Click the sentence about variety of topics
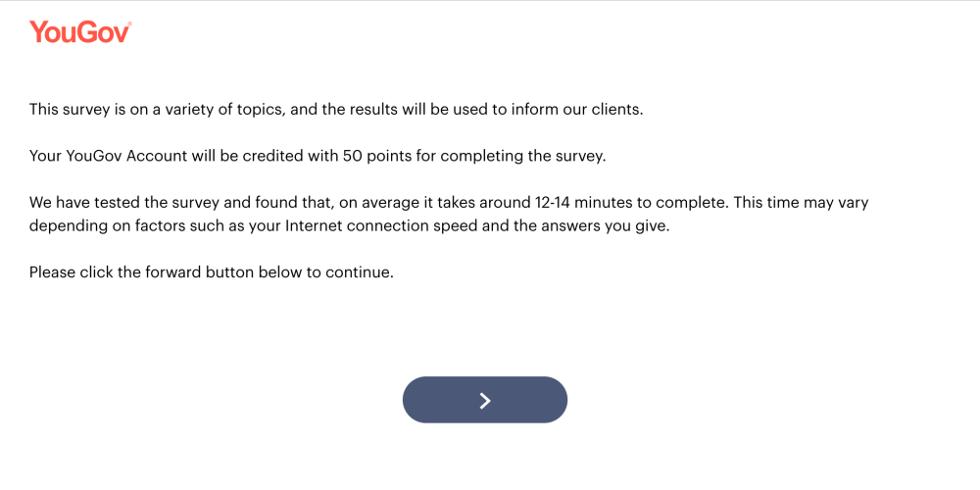980x490 pixels. click(336, 110)
